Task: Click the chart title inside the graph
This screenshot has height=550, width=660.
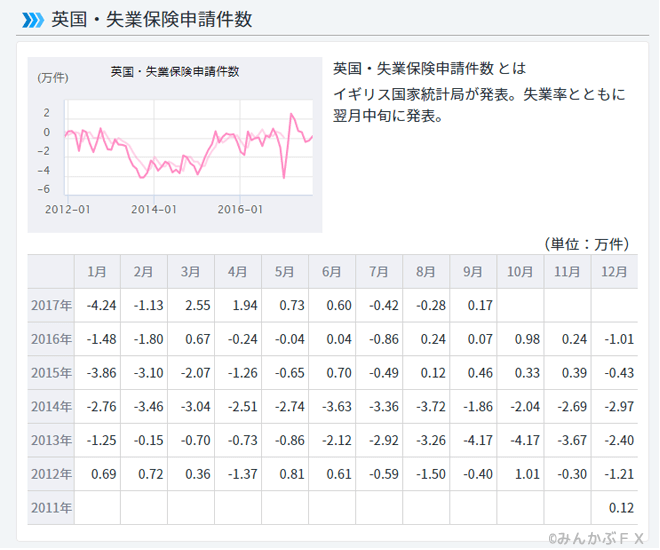Action: [175, 72]
